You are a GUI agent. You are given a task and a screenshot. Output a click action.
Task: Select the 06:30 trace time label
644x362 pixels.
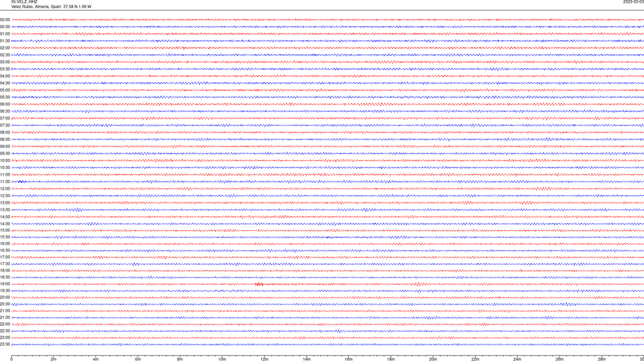point(5,111)
